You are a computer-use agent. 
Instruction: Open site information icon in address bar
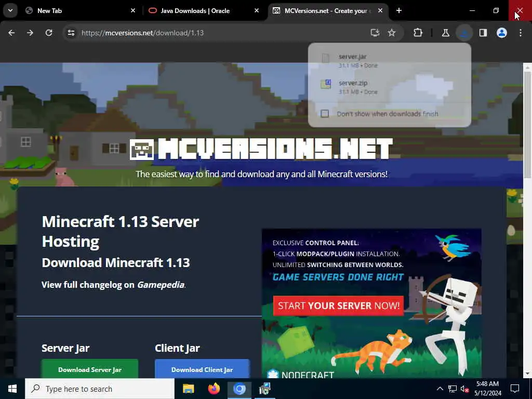point(71,33)
